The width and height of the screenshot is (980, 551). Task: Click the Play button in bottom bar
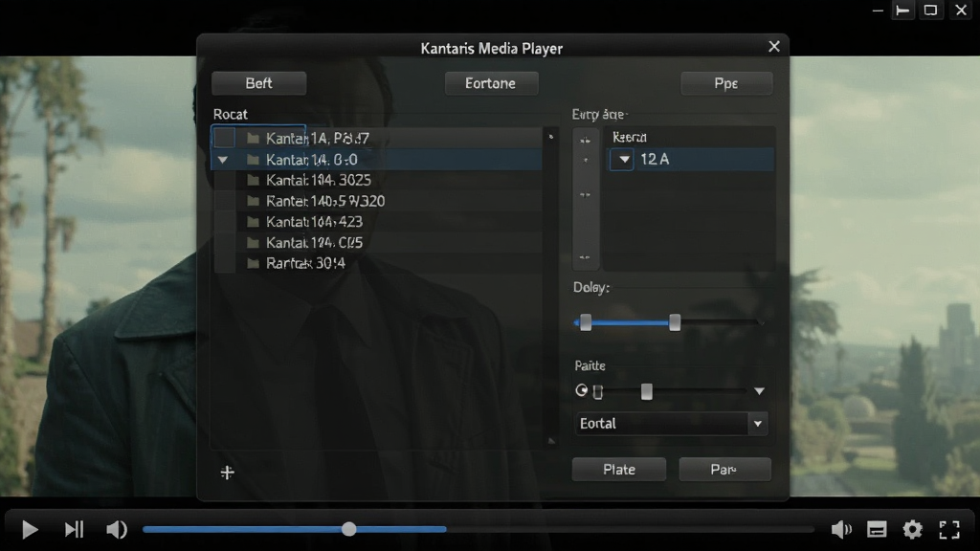point(30,530)
